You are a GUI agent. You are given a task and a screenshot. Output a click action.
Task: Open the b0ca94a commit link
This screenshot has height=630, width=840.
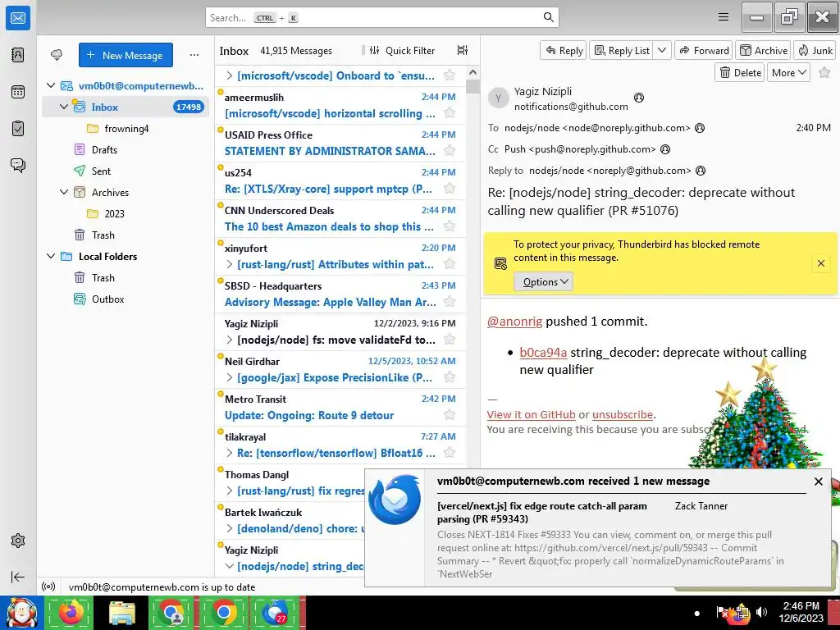click(x=543, y=352)
